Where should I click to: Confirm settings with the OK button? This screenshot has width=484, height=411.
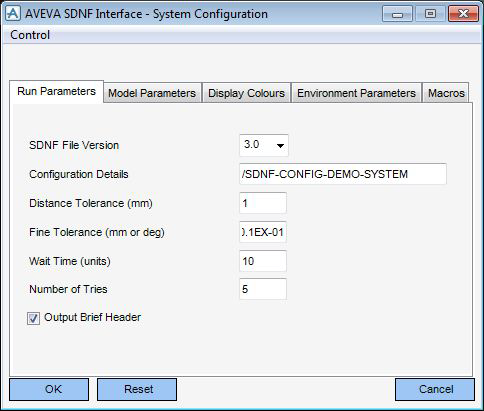click(x=49, y=389)
